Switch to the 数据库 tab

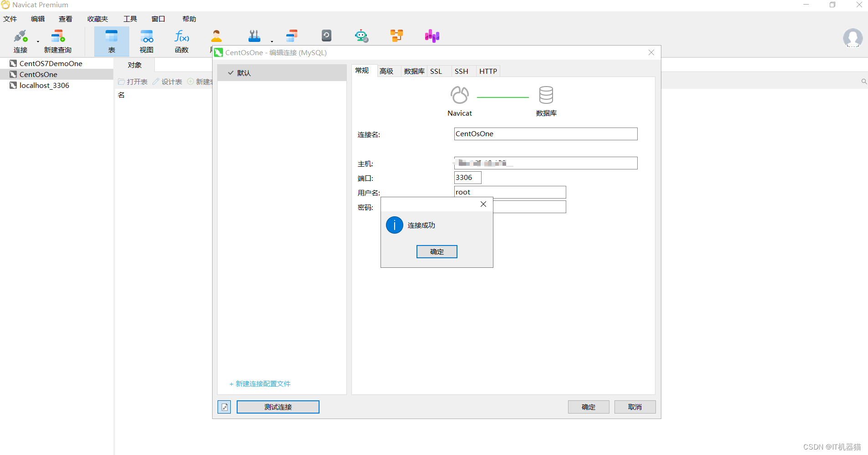pyautogui.click(x=414, y=72)
